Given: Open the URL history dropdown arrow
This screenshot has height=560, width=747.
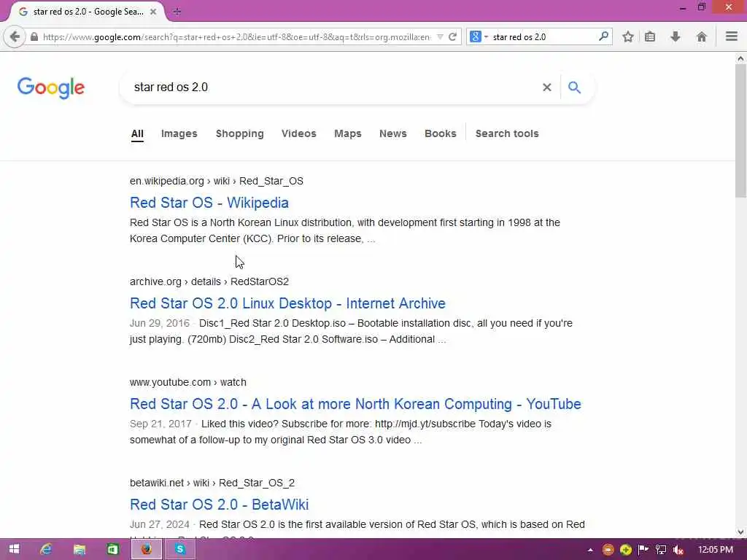Looking at the screenshot, I should point(440,36).
